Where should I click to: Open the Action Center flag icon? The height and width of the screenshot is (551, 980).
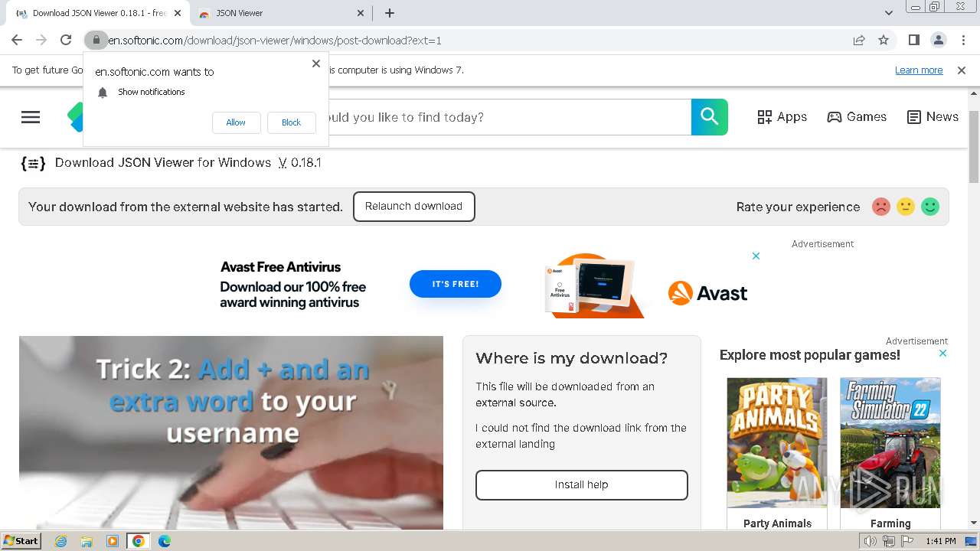pos(906,541)
